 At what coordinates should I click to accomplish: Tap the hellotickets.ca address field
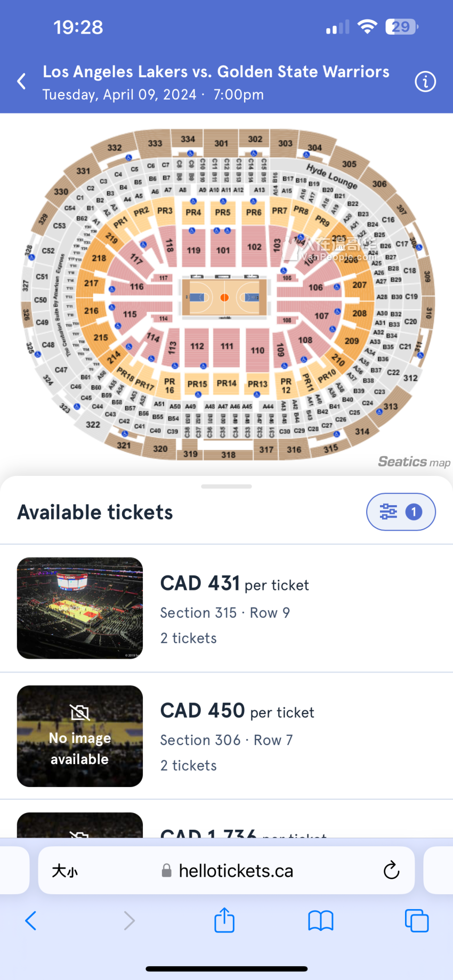(229, 871)
